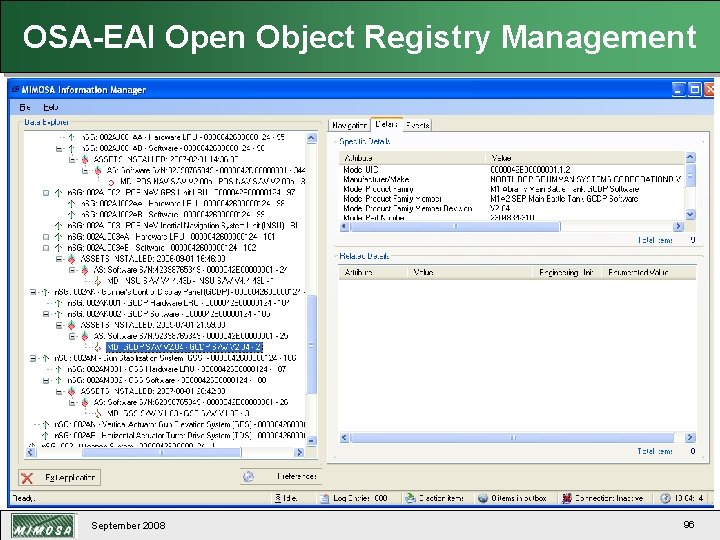Click the clock icon at status bar end
The height and width of the screenshot is (540, 720).
(x=665, y=498)
